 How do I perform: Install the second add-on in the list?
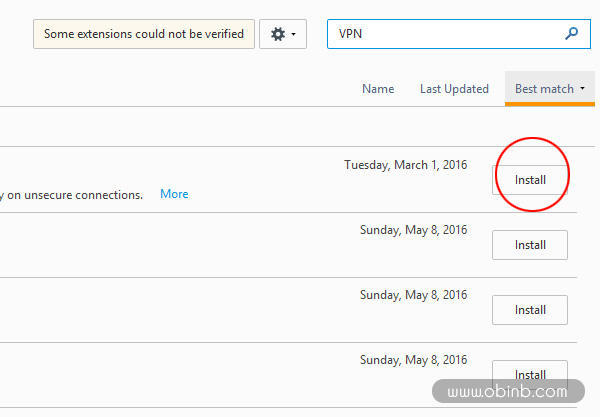[x=530, y=245]
